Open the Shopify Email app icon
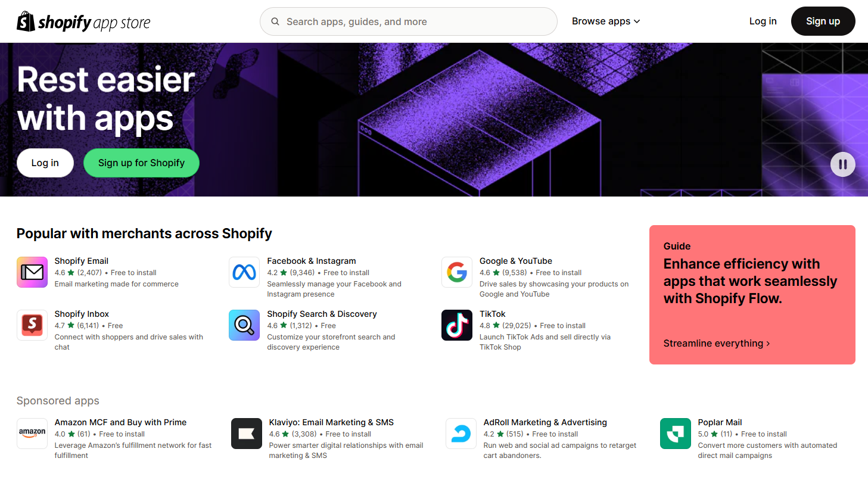 [32, 272]
